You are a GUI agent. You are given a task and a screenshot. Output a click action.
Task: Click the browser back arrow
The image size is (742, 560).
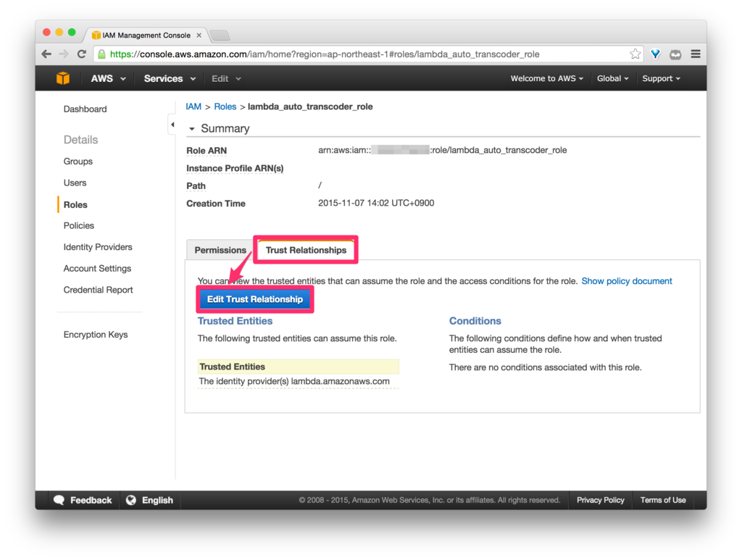(46, 54)
